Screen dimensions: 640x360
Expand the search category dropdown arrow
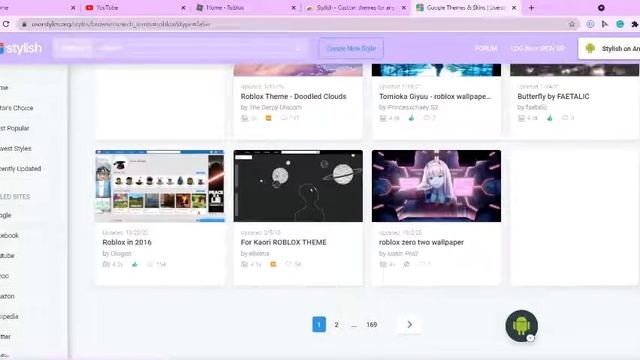tap(299, 49)
